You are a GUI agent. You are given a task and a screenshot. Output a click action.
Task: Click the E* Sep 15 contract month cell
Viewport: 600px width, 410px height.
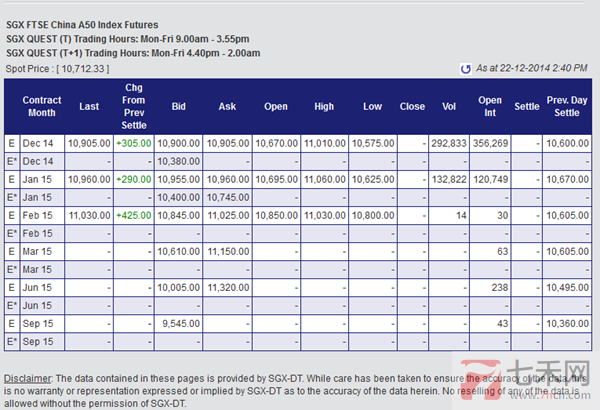pyautogui.click(x=42, y=341)
